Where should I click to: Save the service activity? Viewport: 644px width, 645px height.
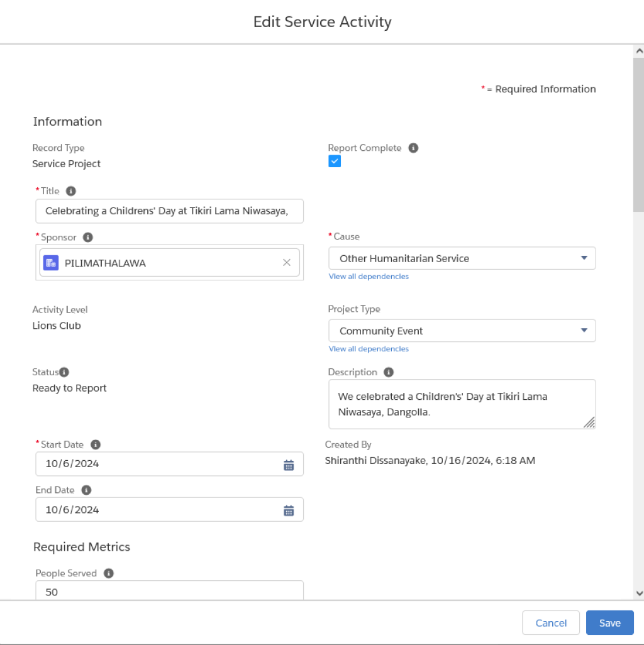pyautogui.click(x=609, y=623)
